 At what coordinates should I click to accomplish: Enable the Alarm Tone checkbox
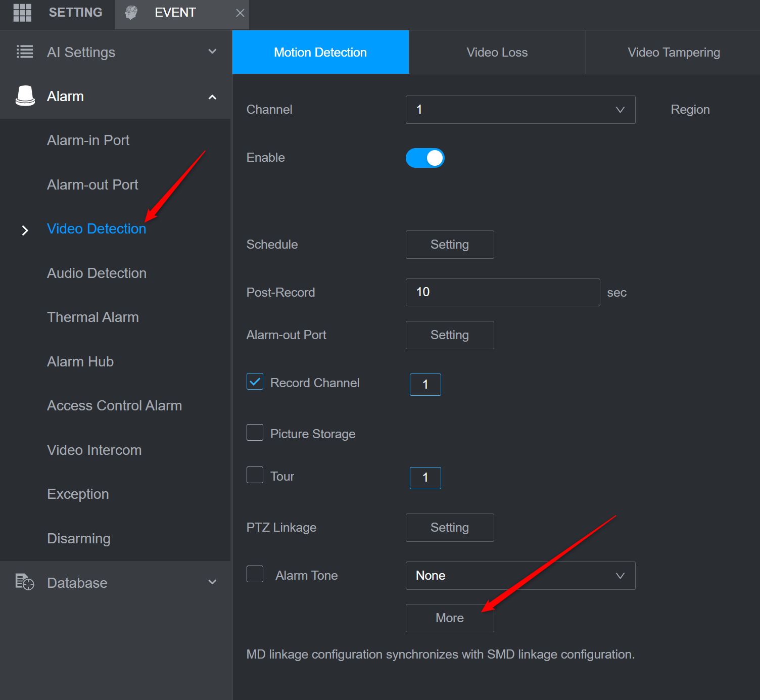255,574
